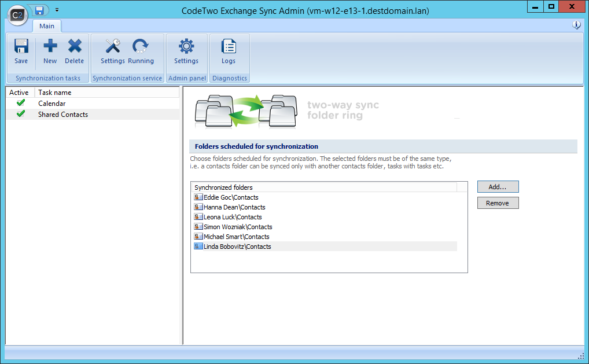Click contact icon beside Leona Luck\Contacts
This screenshot has height=364, width=589.
pos(198,217)
